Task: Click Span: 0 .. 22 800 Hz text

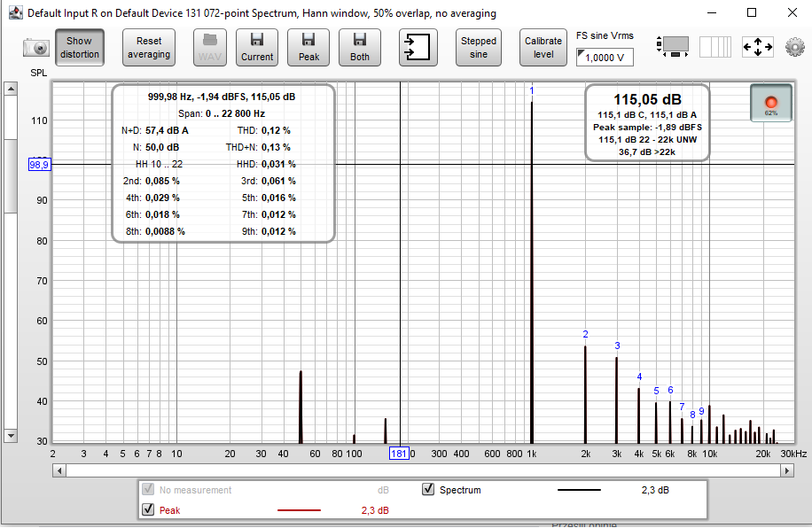Action: (x=222, y=114)
